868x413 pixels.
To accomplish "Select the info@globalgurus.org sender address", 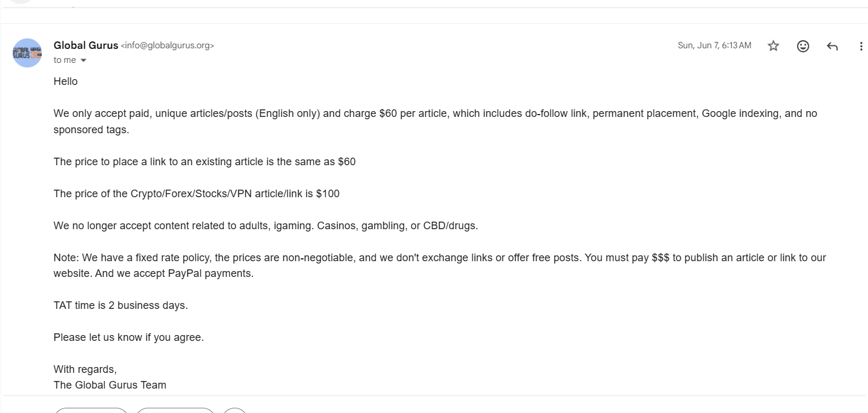I will (168, 45).
